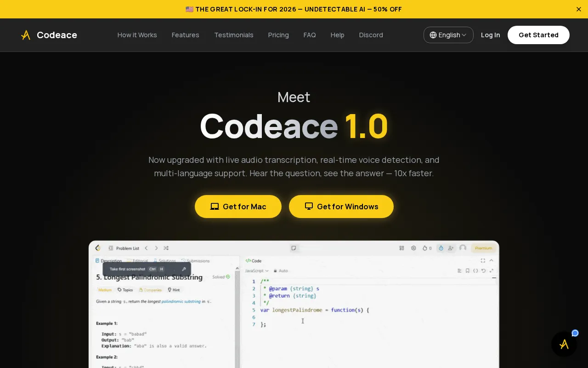Dismiss the promo banner with the X
This screenshot has height=368, width=588.
coord(578,9)
